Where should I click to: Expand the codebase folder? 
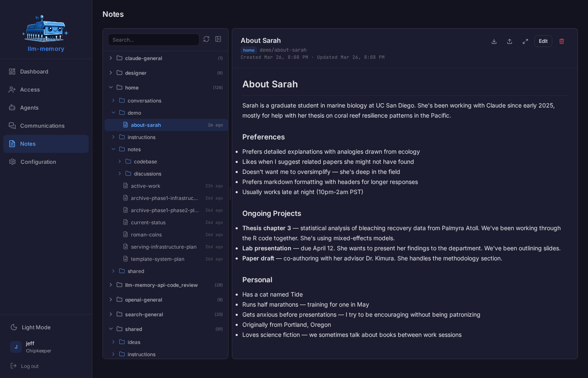119,161
